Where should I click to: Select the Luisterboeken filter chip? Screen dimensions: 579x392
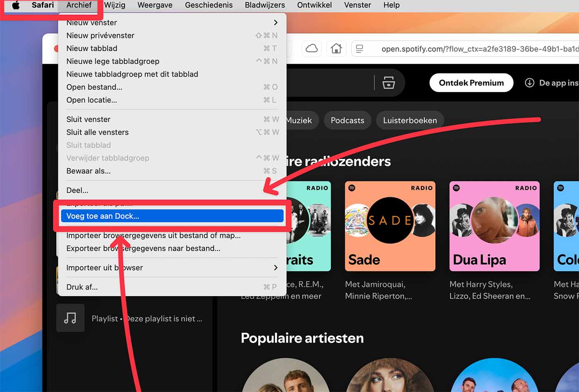click(x=410, y=120)
